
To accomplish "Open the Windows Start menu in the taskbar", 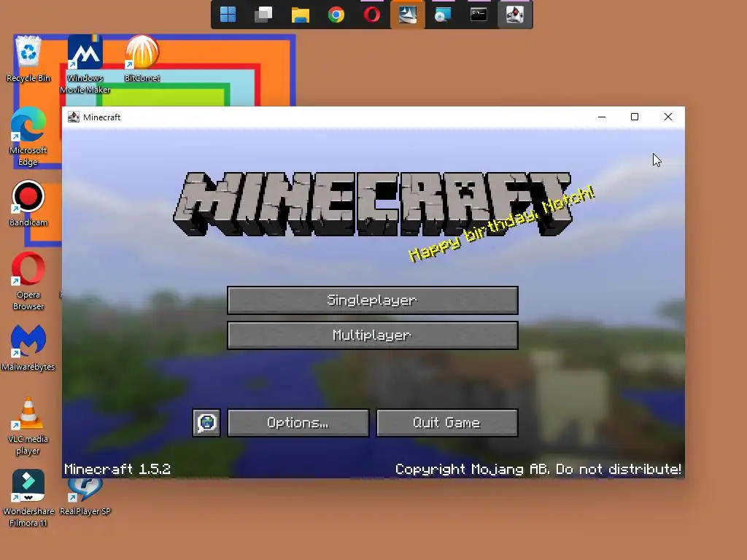I will 228,15.
